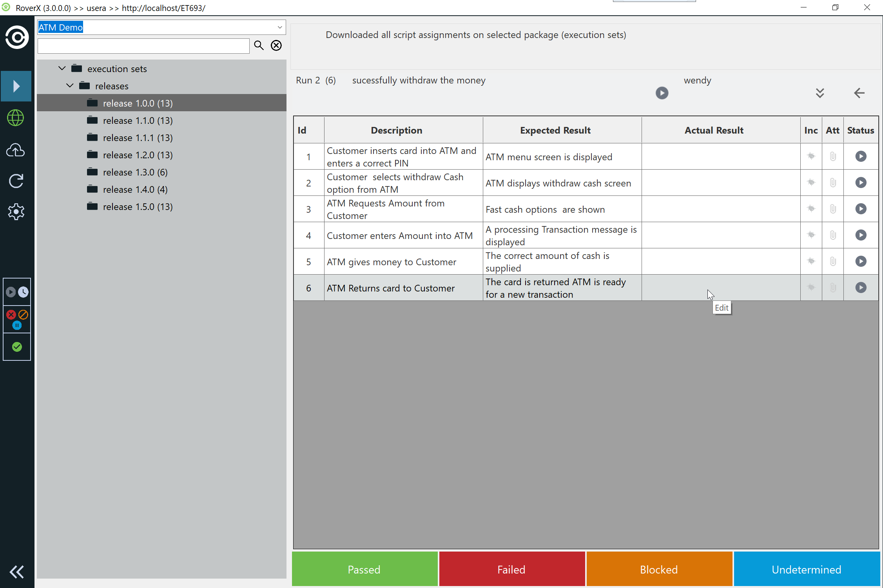The width and height of the screenshot is (883, 588).
Task: Select release 1.5.0 (13) folder
Action: tap(137, 207)
